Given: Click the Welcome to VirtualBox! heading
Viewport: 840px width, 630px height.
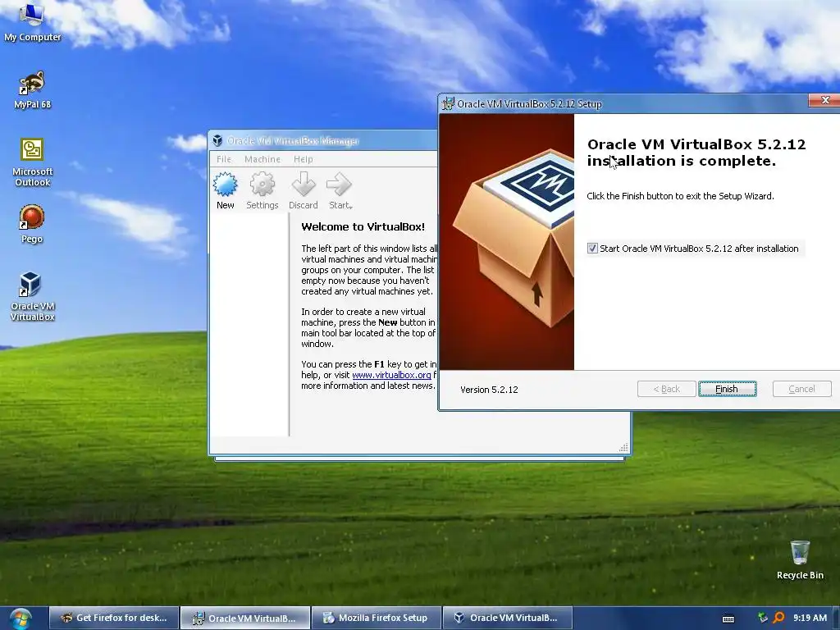Looking at the screenshot, I should coord(363,226).
